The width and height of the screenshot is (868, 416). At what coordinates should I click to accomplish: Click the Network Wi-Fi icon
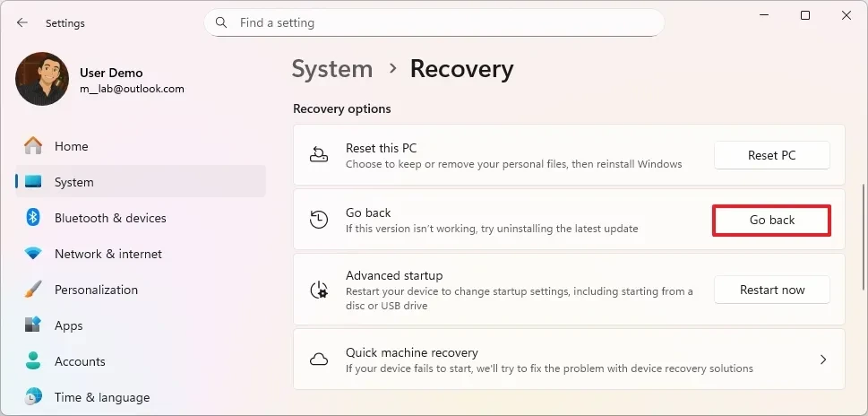tap(33, 254)
